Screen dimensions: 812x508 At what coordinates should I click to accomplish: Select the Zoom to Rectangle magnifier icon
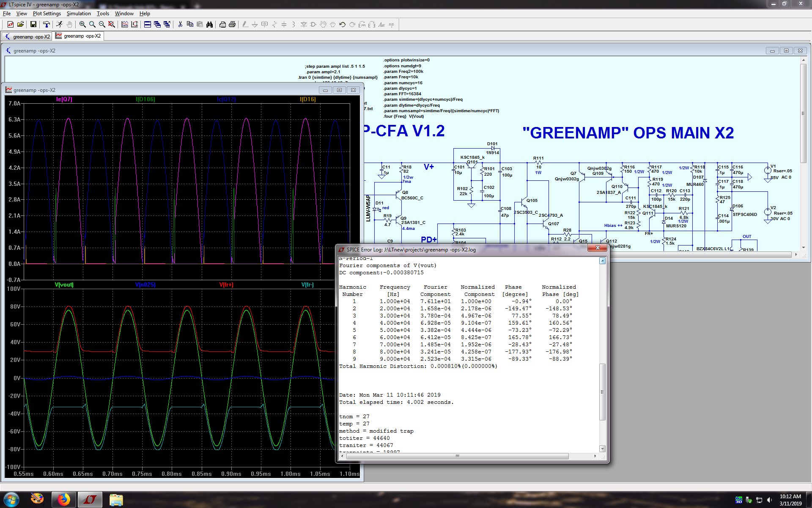coord(92,25)
